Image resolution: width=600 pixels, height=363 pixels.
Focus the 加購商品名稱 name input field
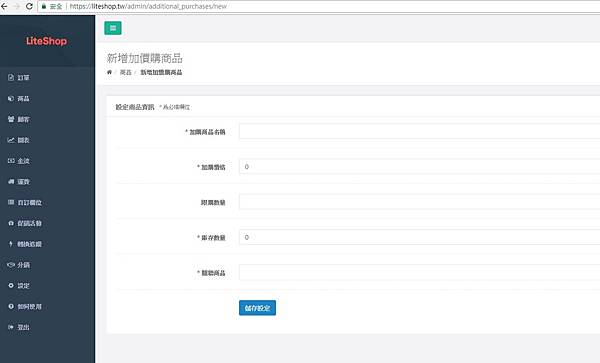click(x=419, y=131)
